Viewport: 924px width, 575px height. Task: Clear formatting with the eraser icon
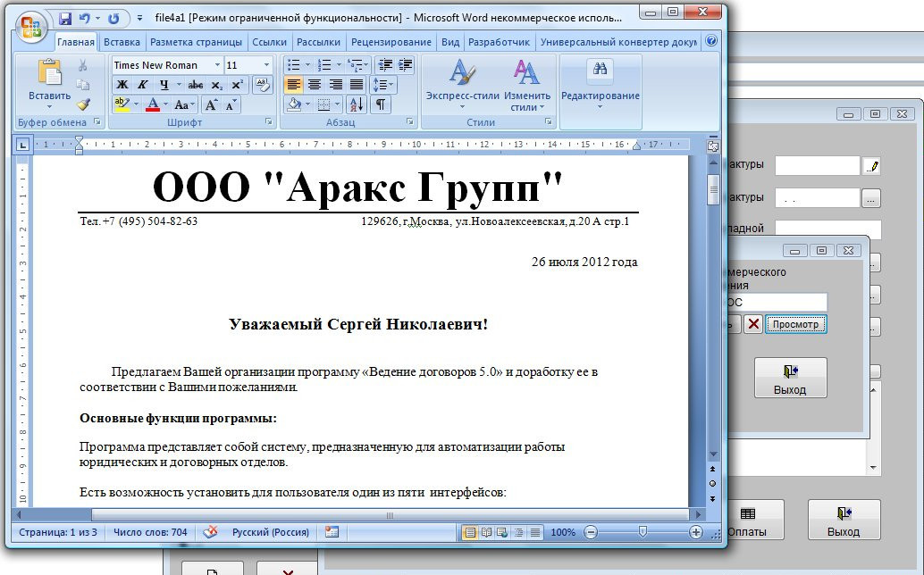coord(263,85)
